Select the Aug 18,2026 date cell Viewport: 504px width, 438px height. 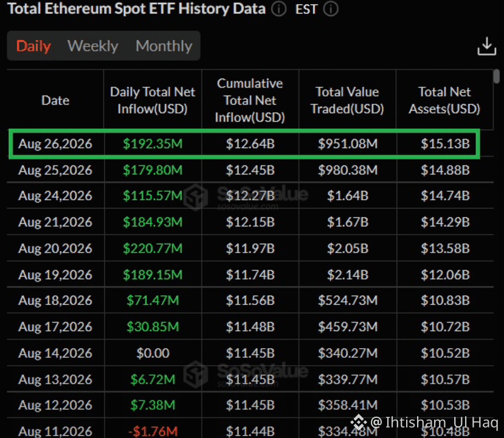click(x=55, y=300)
